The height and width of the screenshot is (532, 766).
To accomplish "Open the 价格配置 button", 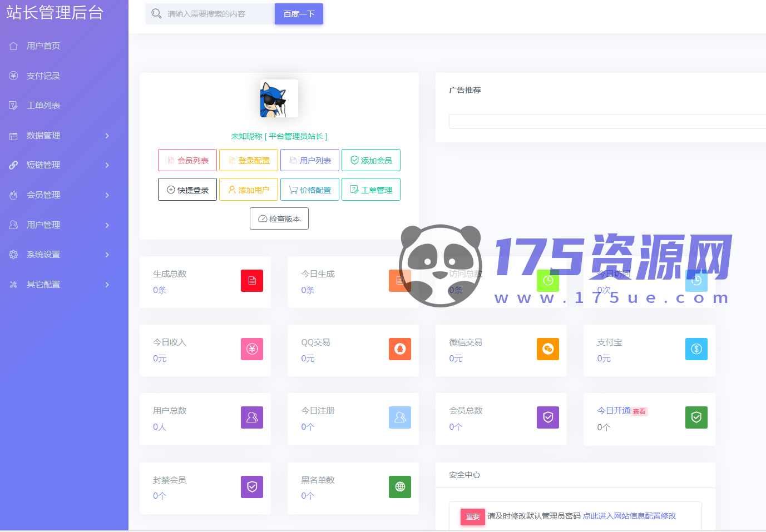I will 310,190.
